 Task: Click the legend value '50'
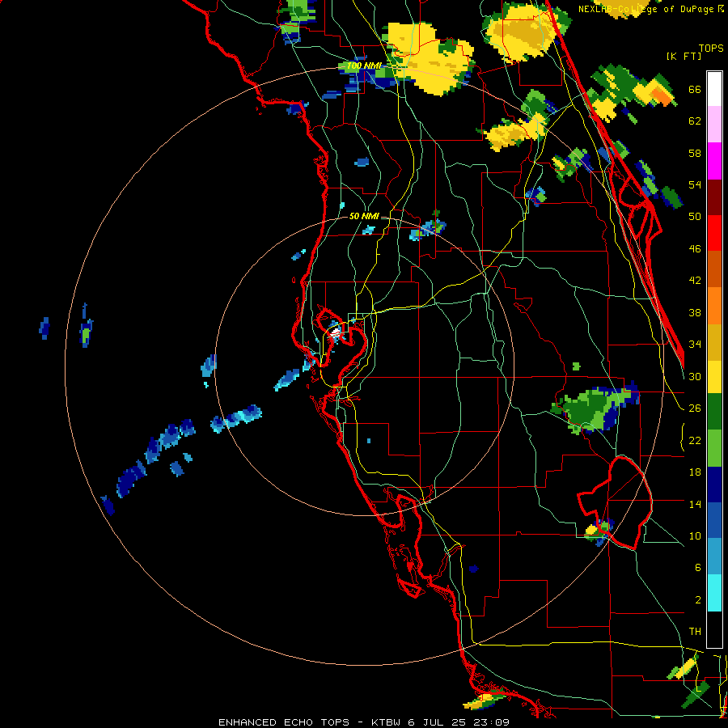pyautogui.click(x=695, y=216)
